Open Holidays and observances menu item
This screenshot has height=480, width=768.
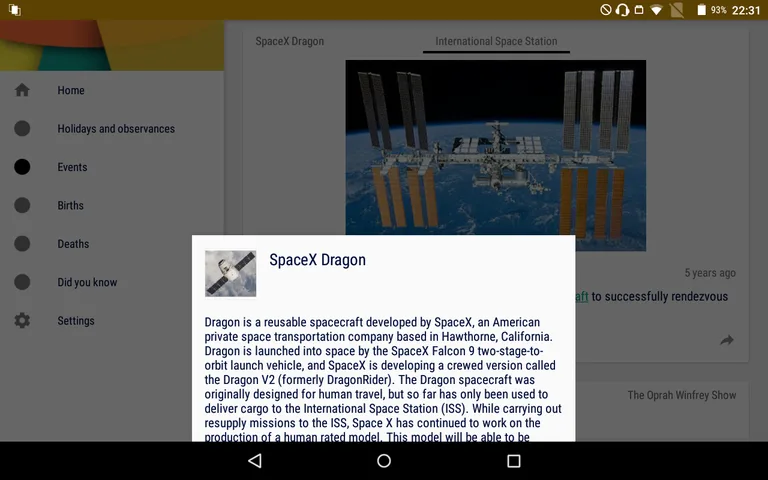[116, 129]
